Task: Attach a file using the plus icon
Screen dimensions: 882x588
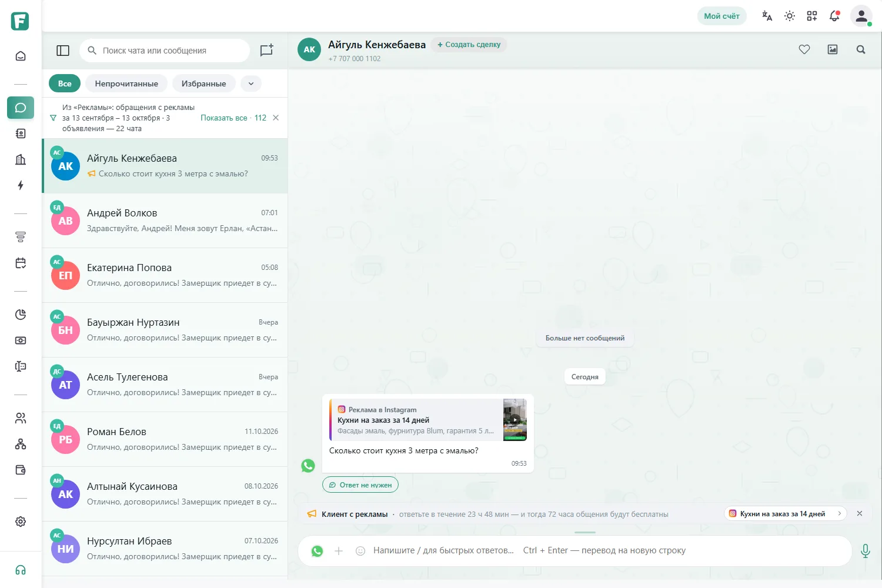Action: tap(339, 551)
